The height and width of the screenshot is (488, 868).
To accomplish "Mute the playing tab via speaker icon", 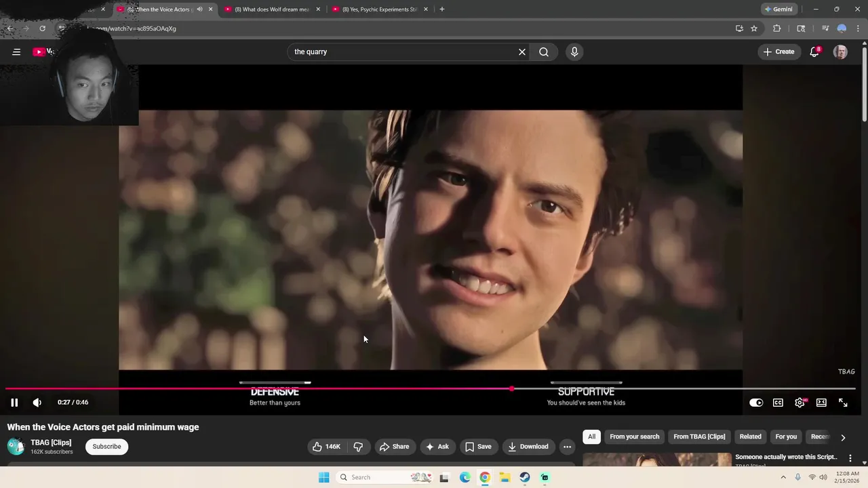I will 199,9.
